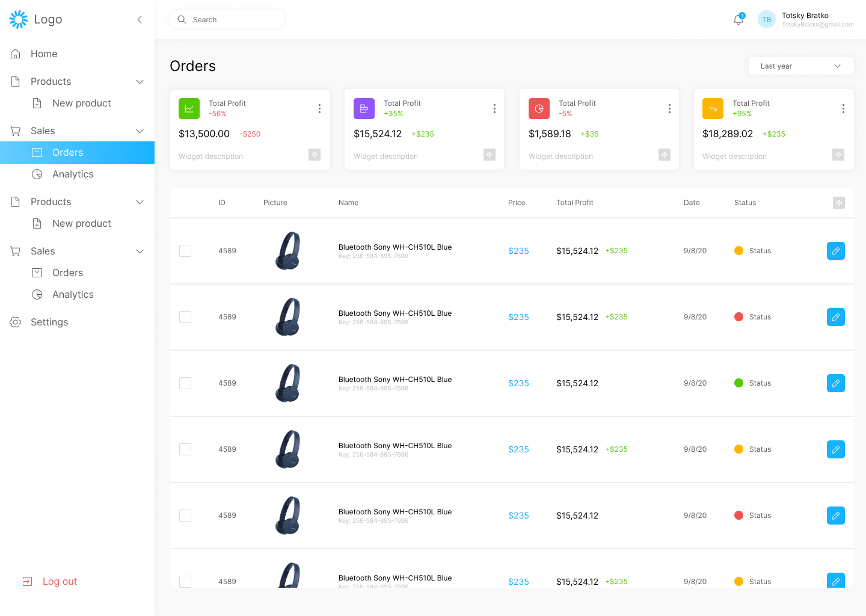Go to Analytics under the first Sales section
This screenshot has height=616, width=866.
(x=73, y=174)
